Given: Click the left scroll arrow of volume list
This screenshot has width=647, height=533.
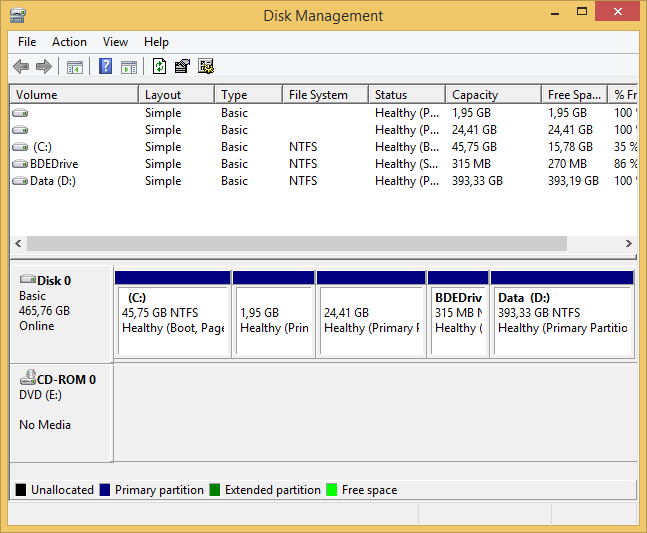Looking at the screenshot, I should (18, 243).
